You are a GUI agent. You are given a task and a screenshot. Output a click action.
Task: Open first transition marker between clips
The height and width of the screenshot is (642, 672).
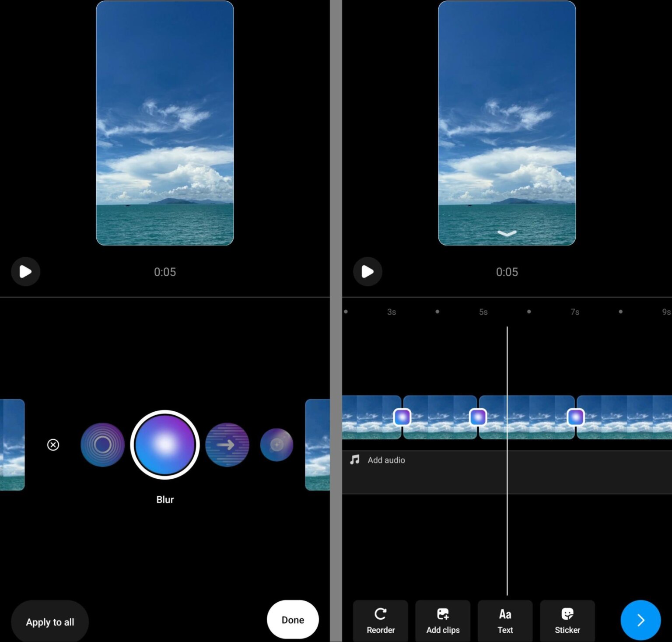click(402, 417)
